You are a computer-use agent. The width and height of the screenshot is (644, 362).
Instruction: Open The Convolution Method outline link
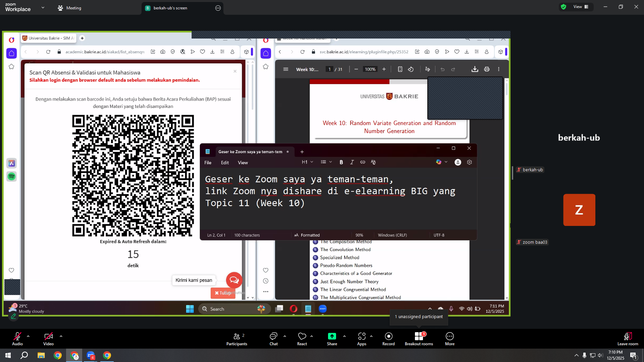pos(345,250)
